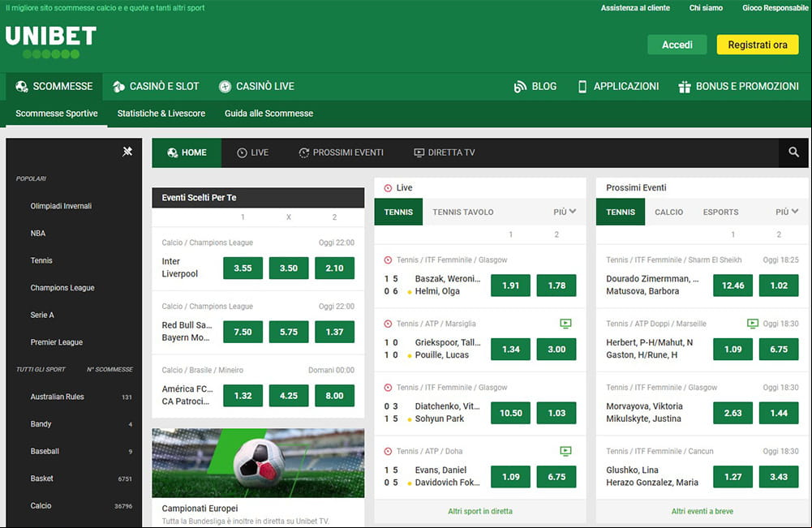Open Chi siamo link

[706, 8]
